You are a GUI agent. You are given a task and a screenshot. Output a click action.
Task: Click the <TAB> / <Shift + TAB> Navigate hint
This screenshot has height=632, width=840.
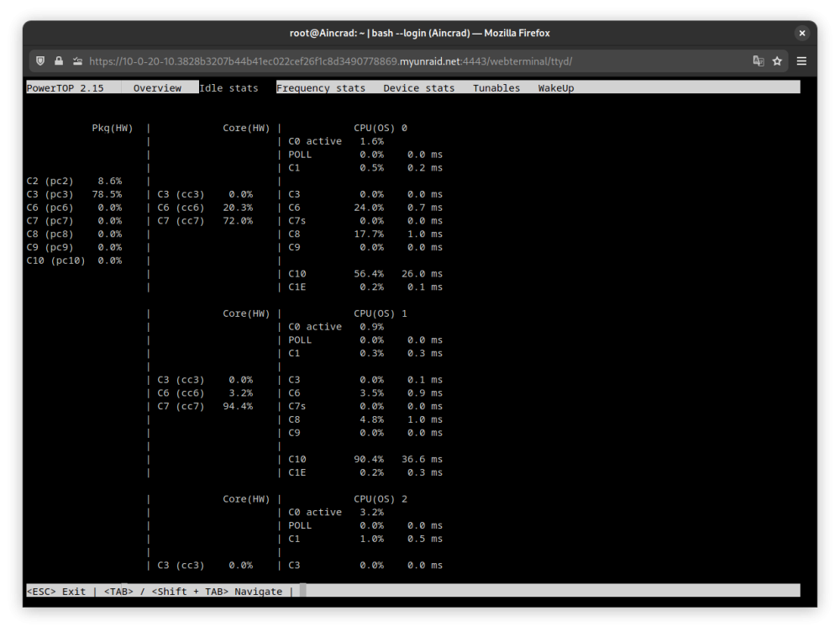[193, 592]
